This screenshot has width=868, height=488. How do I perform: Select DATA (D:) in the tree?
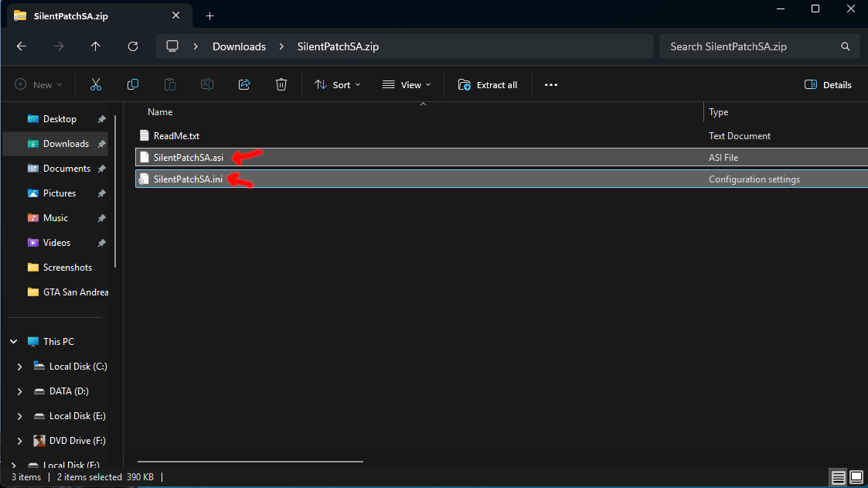click(69, 391)
